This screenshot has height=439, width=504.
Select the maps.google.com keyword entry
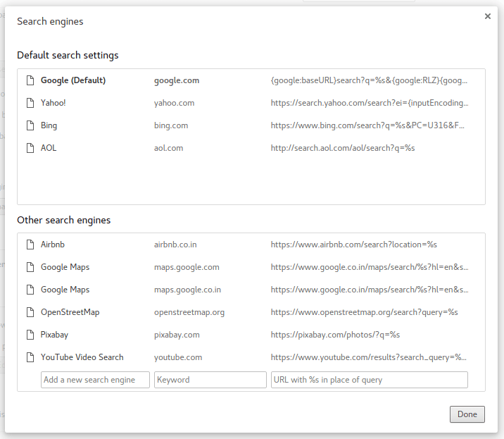coord(187,267)
